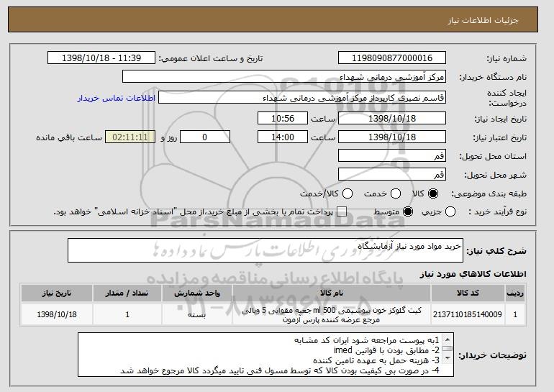The image size is (554, 392).
Task: Click the need creation date field 1398/10/18
Action: 392,118
